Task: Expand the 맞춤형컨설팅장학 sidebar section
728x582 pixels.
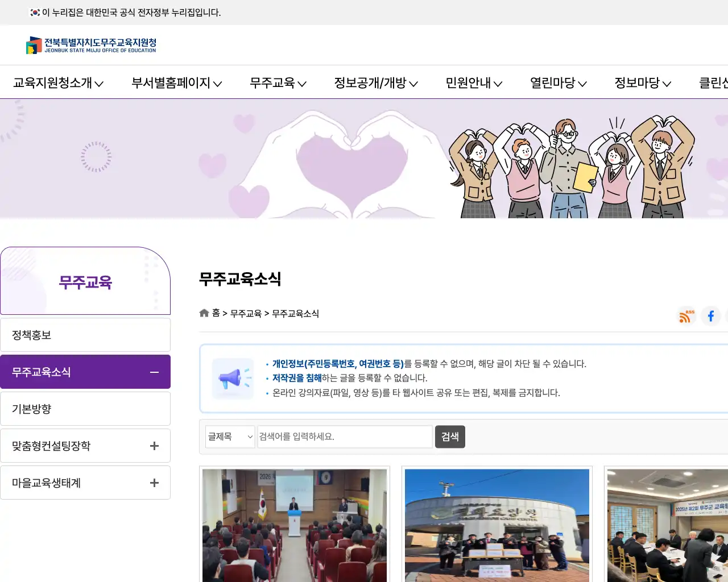Action: 154,446
